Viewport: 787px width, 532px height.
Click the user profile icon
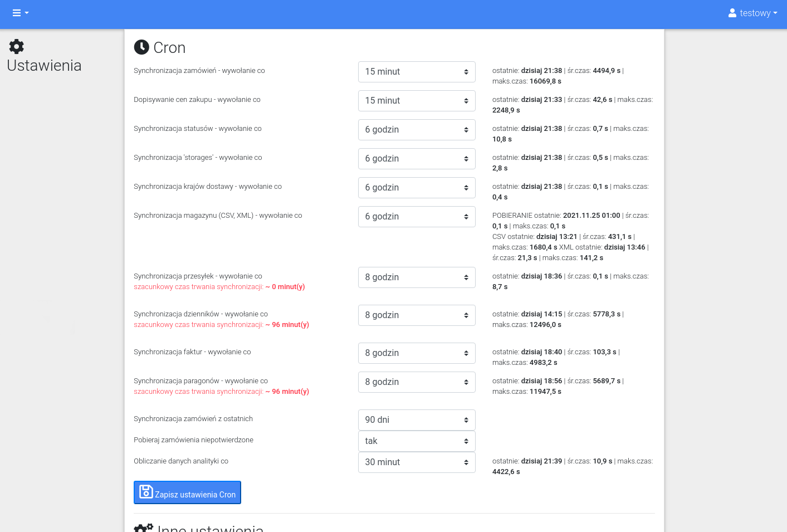(732, 13)
